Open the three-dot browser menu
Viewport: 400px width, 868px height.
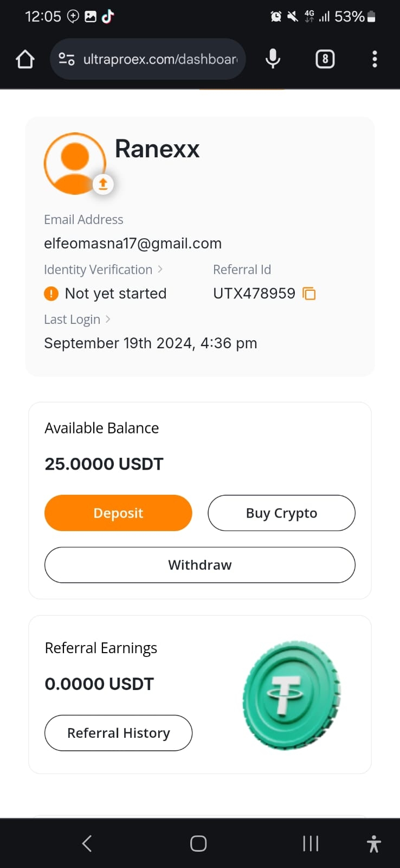pyautogui.click(x=375, y=59)
